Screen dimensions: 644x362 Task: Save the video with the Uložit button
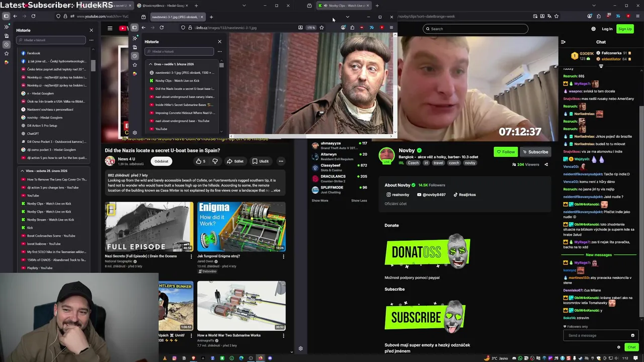click(261, 161)
